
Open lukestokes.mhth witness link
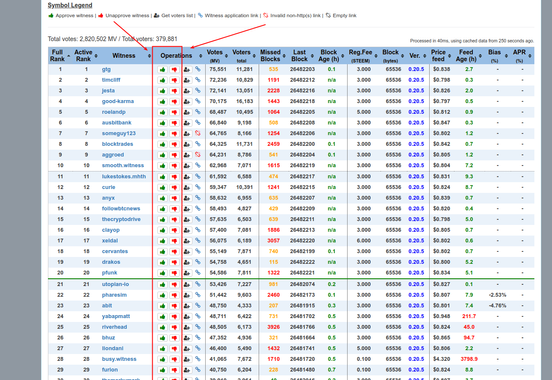tap(124, 176)
